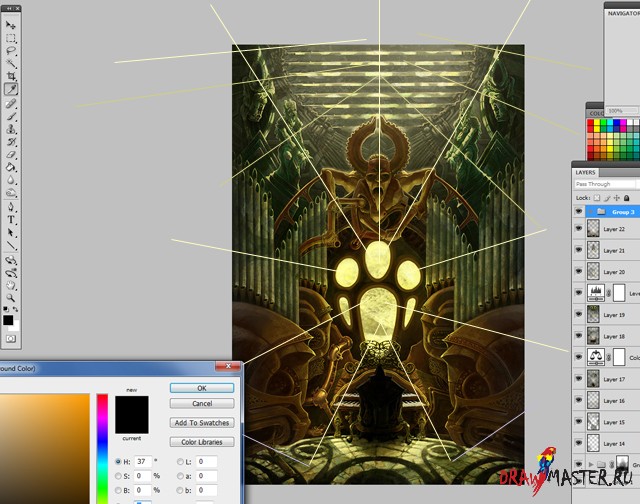Click the H value field showing 37
640x504 pixels.
pos(143,462)
